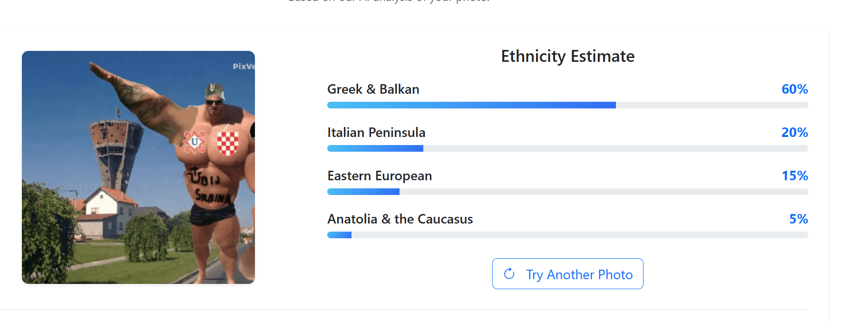Click the Ethnicity Estimate heading
Screen dimensions: 868x321
[567, 56]
